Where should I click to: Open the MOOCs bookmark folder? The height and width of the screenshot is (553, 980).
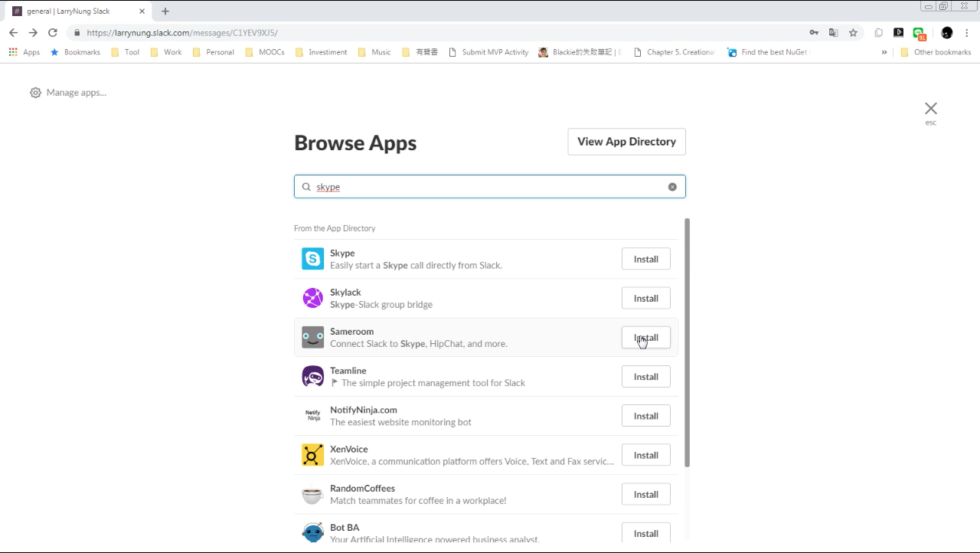pos(266,52)
